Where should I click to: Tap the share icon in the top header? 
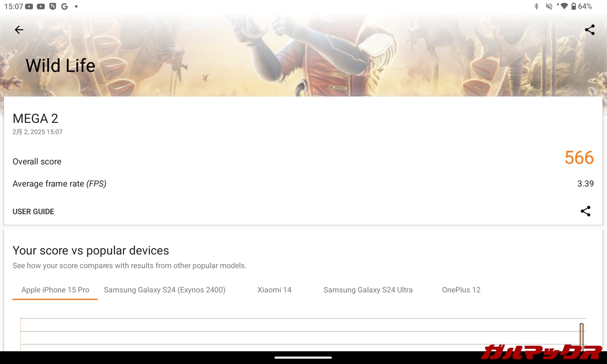pos(589,30)
